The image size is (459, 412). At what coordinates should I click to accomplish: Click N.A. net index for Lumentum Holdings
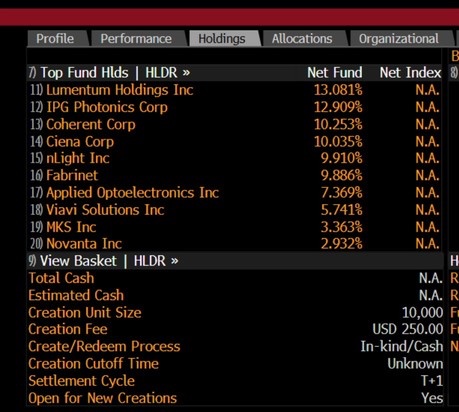(x=427, y=90)
